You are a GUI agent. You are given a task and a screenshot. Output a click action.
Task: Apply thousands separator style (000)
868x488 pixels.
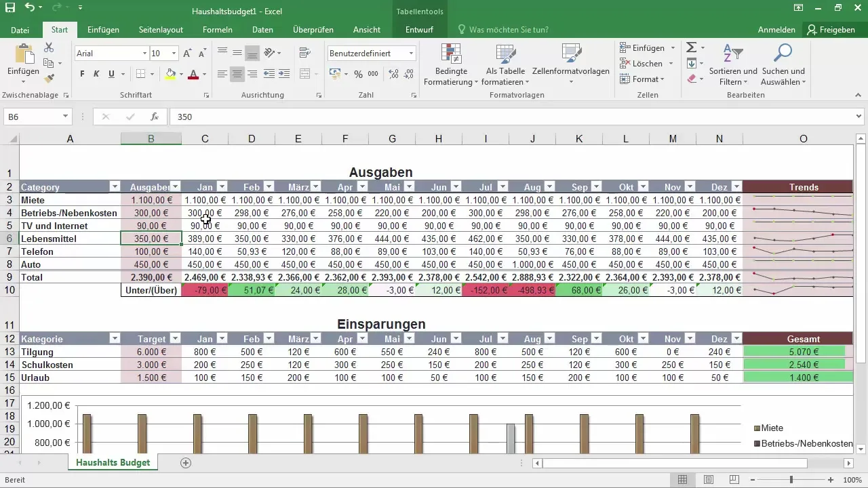(x=373, y=74)
